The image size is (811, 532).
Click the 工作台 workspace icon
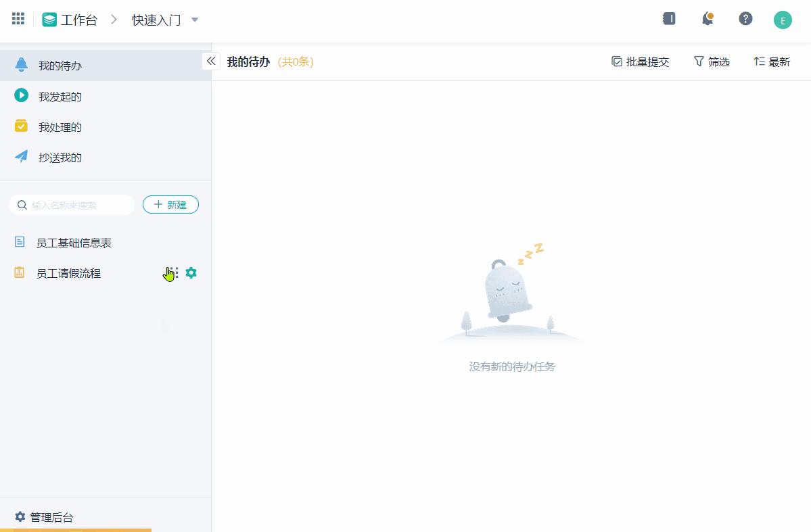coord(49,19)
